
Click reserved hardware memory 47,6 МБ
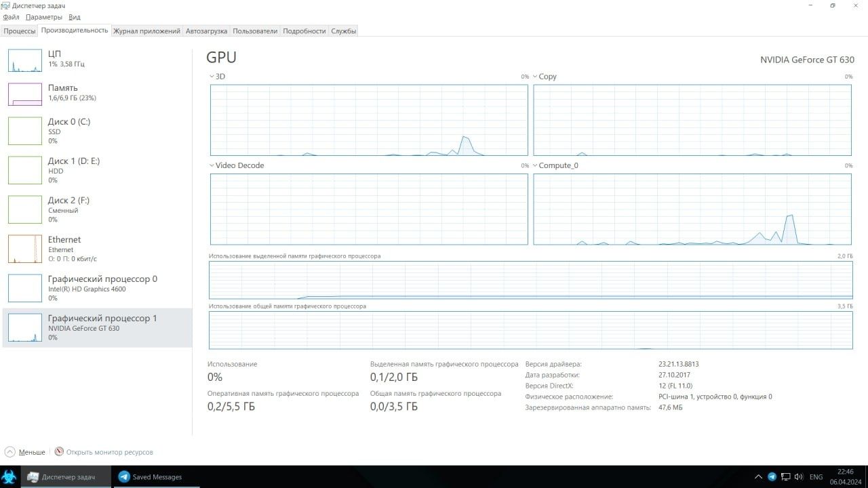pyautogui.click(x=670, y=407)
